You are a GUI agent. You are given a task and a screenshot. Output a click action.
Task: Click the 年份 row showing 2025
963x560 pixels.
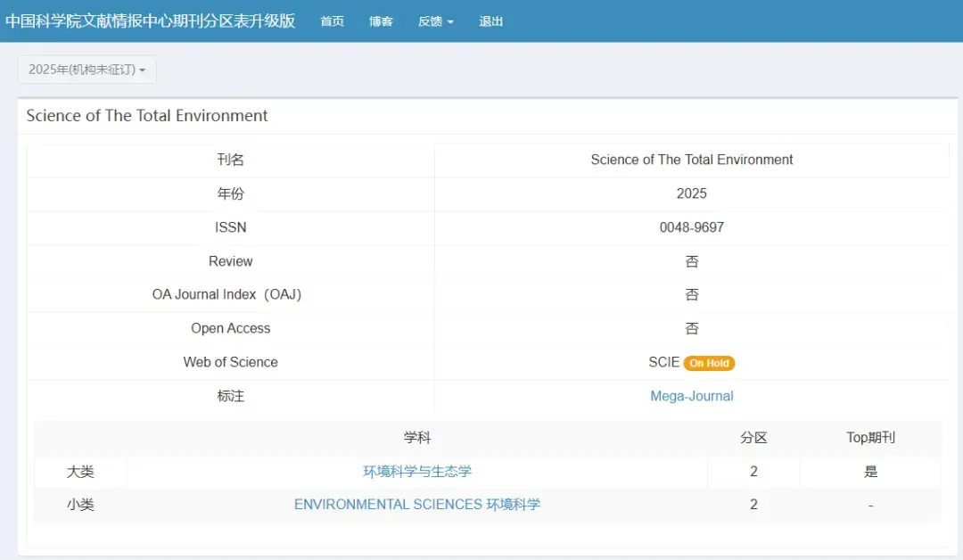coord(692,194)
